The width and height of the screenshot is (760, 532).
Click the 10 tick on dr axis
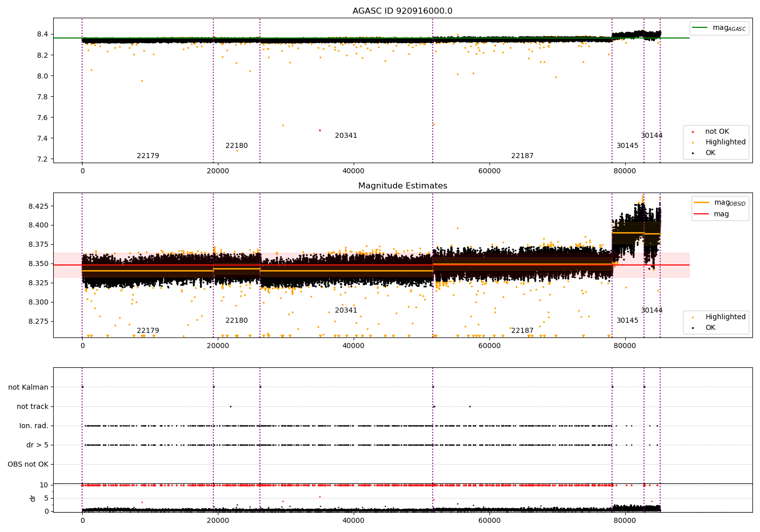pos(44,485)
